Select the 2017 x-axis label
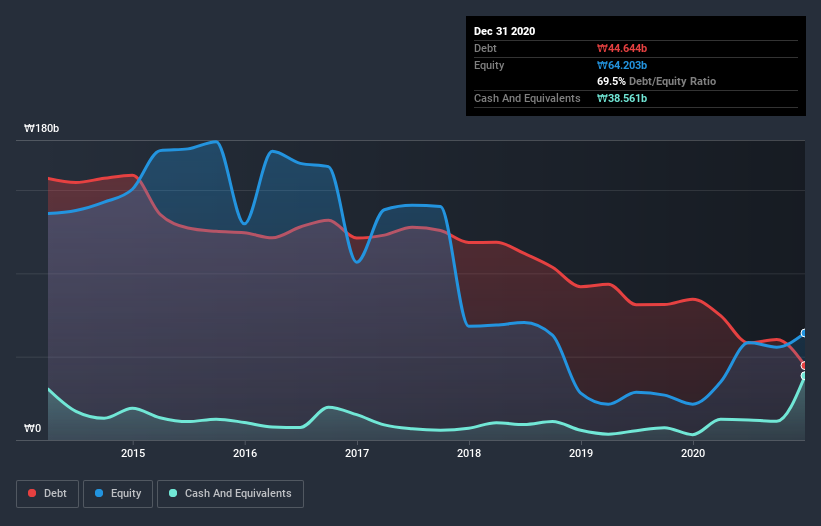 (x=357, y=453)
